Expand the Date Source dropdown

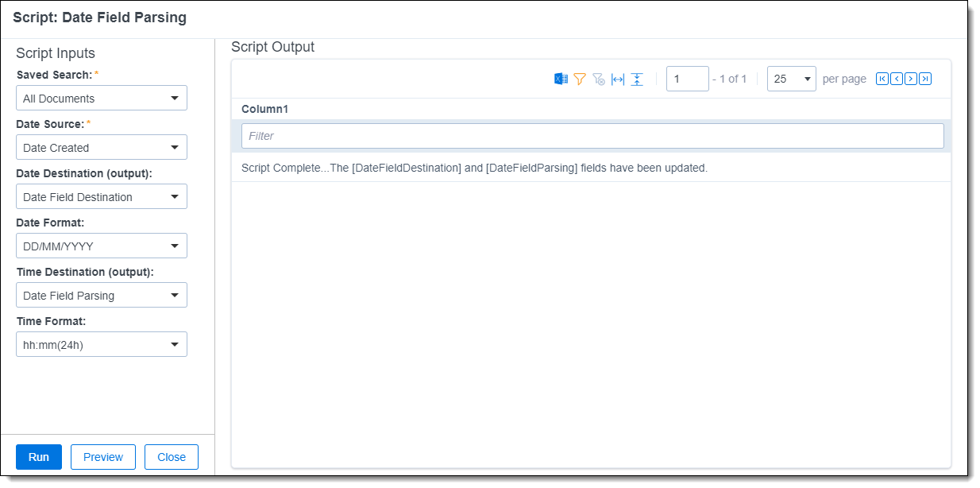point(102,148)
